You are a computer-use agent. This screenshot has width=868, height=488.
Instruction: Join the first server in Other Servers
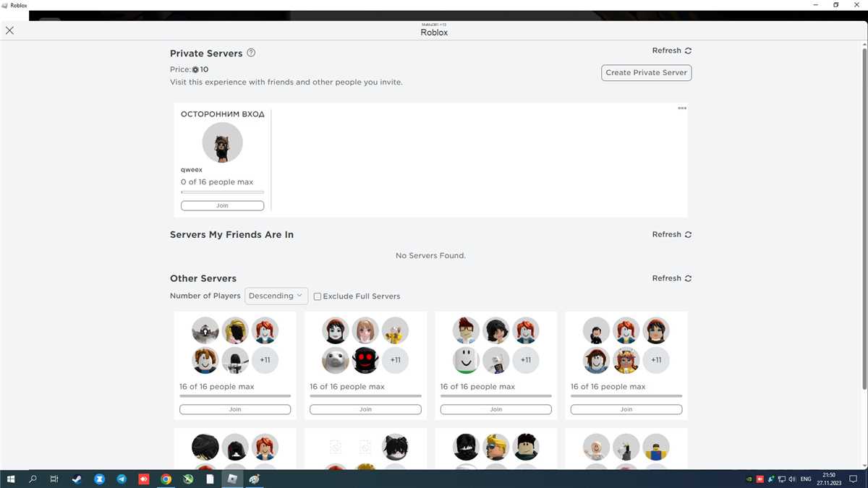(235, 409)
